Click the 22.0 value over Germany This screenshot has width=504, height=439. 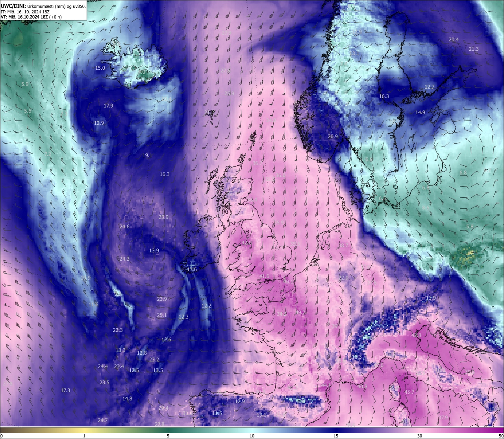pyautogui.click(x=343, y=278)
